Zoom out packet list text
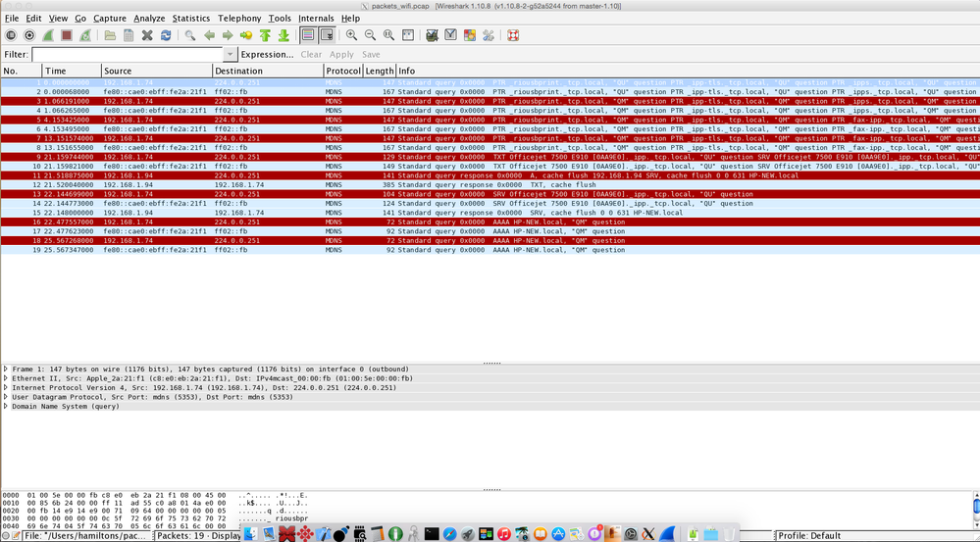Screen dimensions: 980x542 tap(370, 35)
